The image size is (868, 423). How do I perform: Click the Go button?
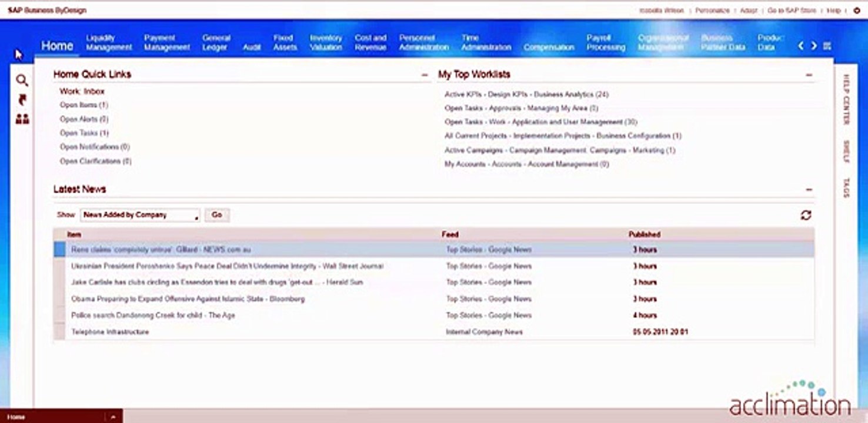click(217, 215)
